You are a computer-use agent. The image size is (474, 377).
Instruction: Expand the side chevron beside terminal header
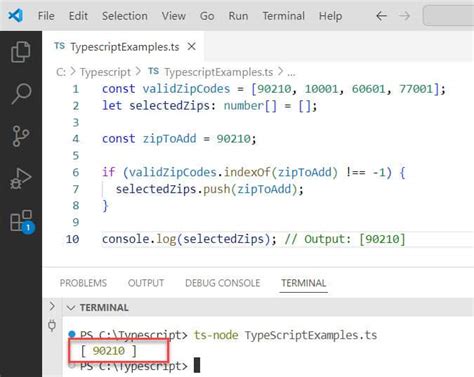click(x=52, y=306)
